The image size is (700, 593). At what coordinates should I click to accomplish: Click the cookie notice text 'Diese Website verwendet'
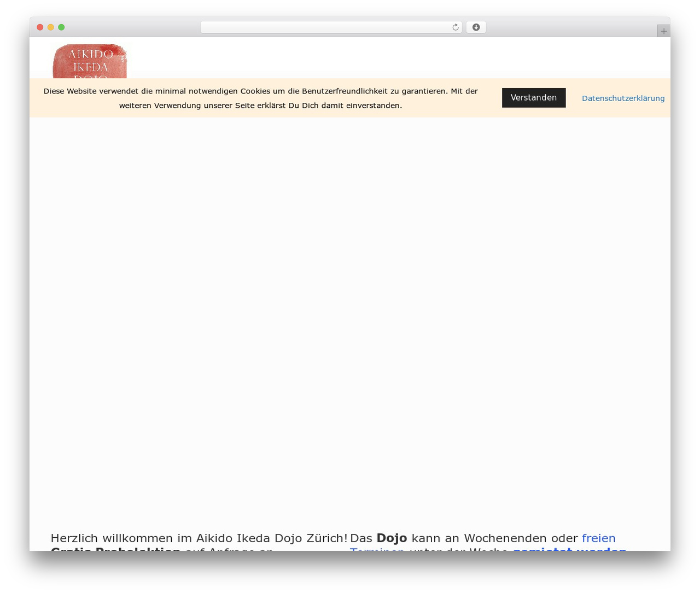91,91
